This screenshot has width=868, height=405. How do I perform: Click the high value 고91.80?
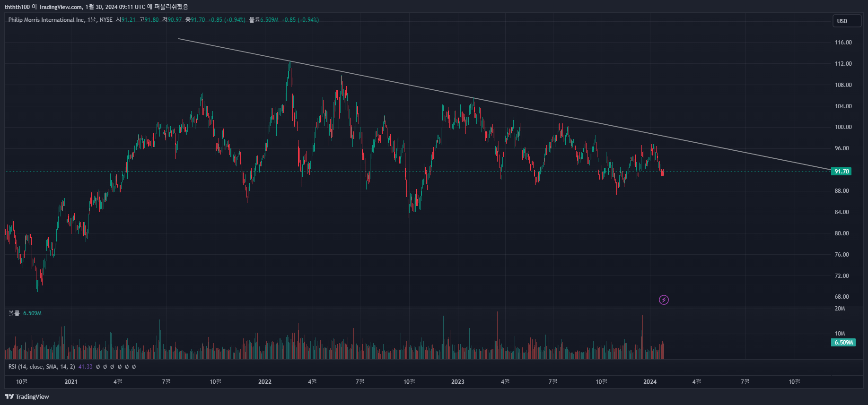(x=149, y=20)
